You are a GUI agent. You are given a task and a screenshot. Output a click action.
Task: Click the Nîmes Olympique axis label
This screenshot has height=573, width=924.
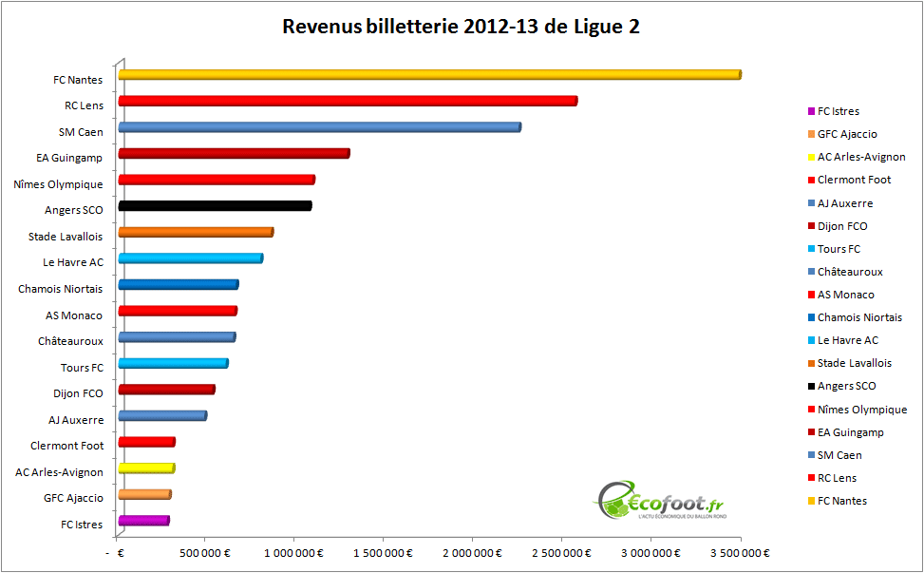(58, 184)
